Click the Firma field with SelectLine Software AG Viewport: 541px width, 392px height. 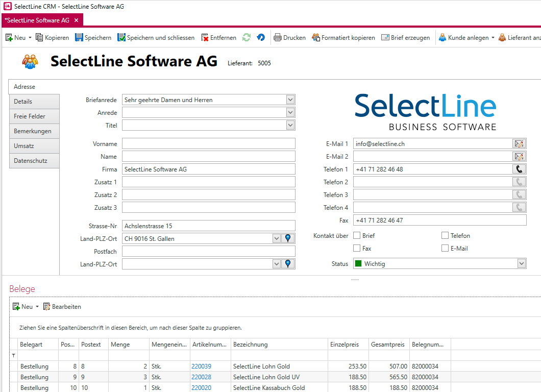(x=208, y=169)
